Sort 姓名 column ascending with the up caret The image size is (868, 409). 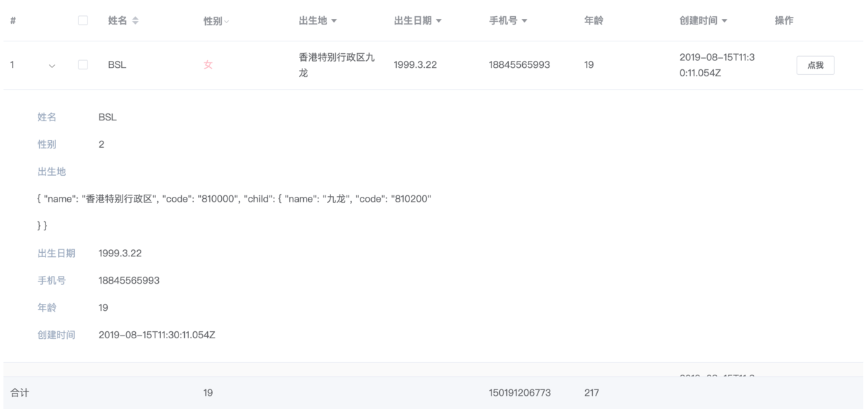pos(135,19)
